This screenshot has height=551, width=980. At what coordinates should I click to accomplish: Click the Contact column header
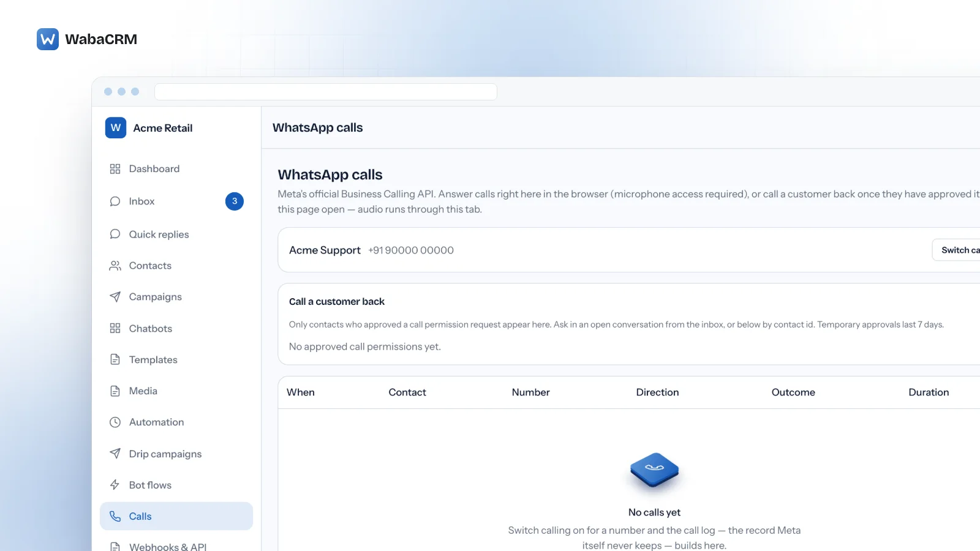coord(407,392)
